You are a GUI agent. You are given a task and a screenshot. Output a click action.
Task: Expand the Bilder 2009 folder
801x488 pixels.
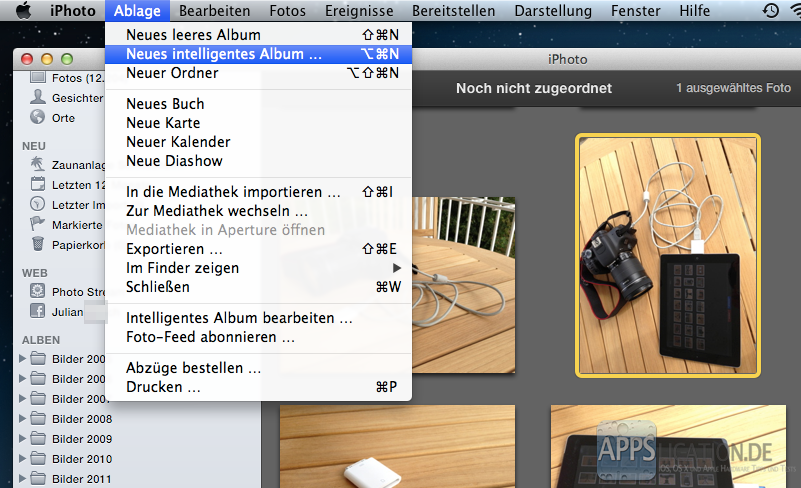22,438
